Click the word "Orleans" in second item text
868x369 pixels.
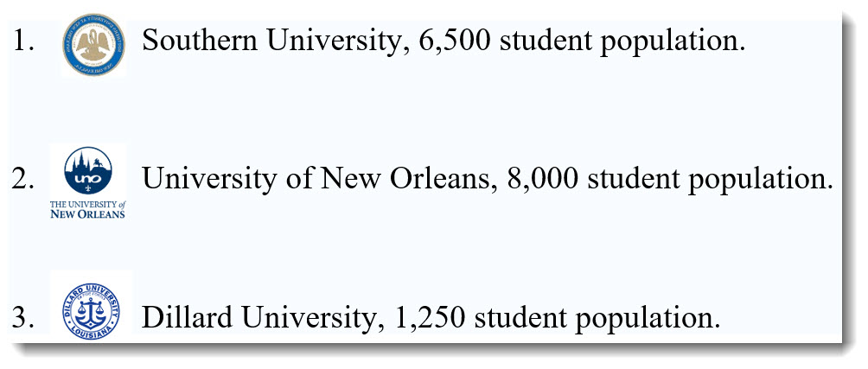443,180
